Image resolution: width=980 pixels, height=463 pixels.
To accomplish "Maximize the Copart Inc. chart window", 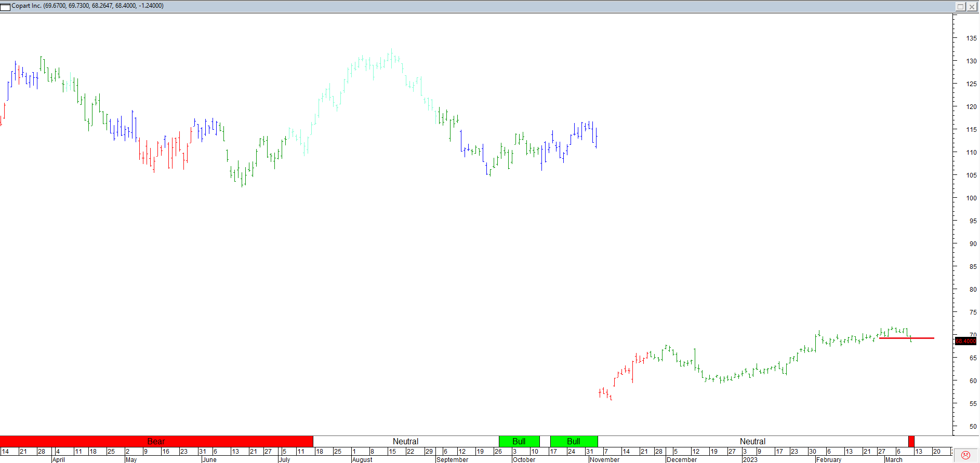I will (960, 7).
